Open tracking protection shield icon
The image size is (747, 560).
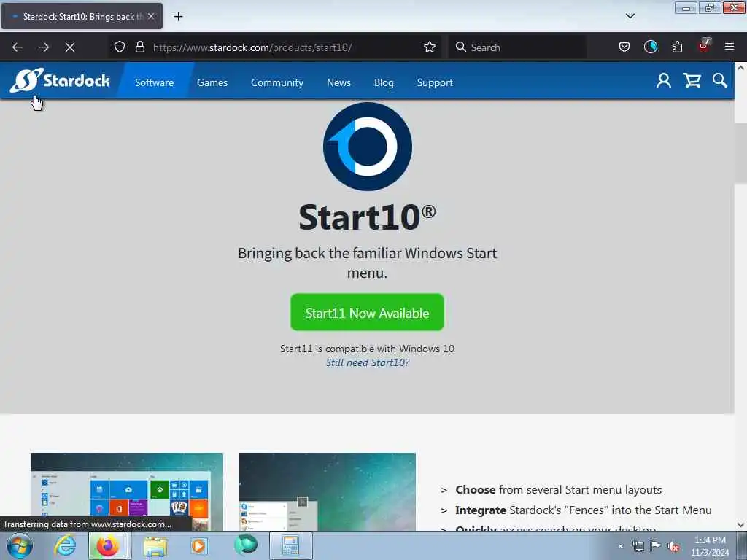tap(120, 47)
